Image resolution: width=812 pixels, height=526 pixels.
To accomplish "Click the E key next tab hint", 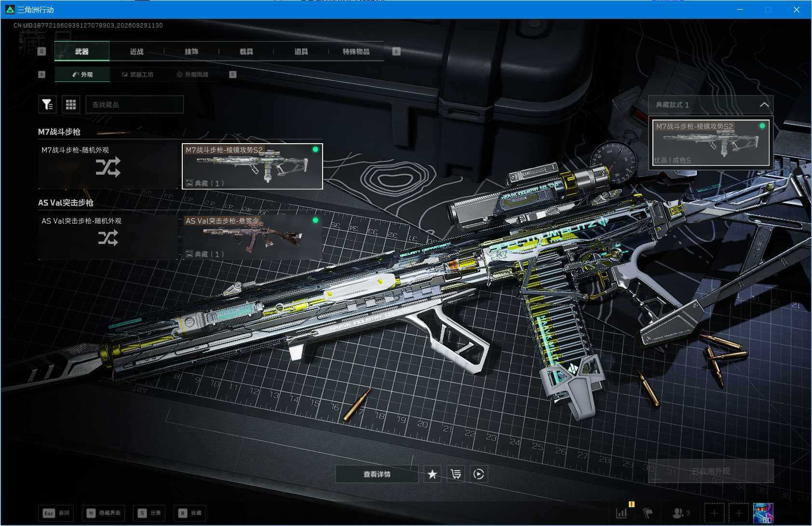I will point(396,52).
